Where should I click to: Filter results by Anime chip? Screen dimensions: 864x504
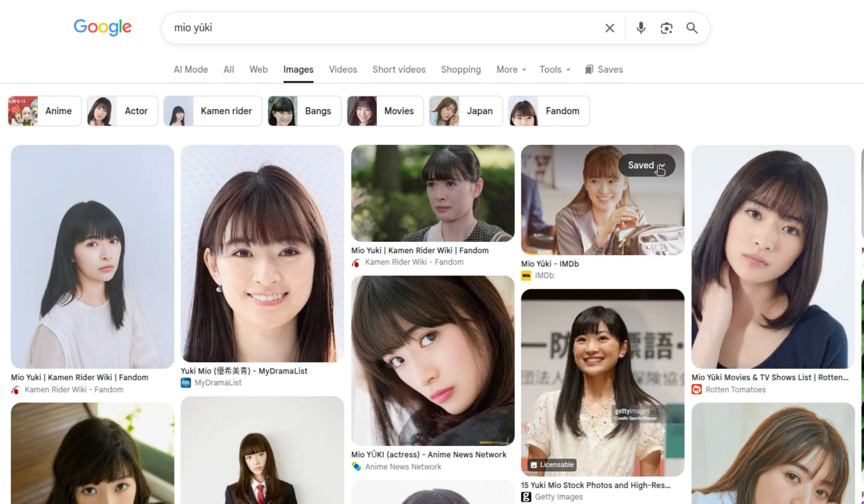[45, 111]
